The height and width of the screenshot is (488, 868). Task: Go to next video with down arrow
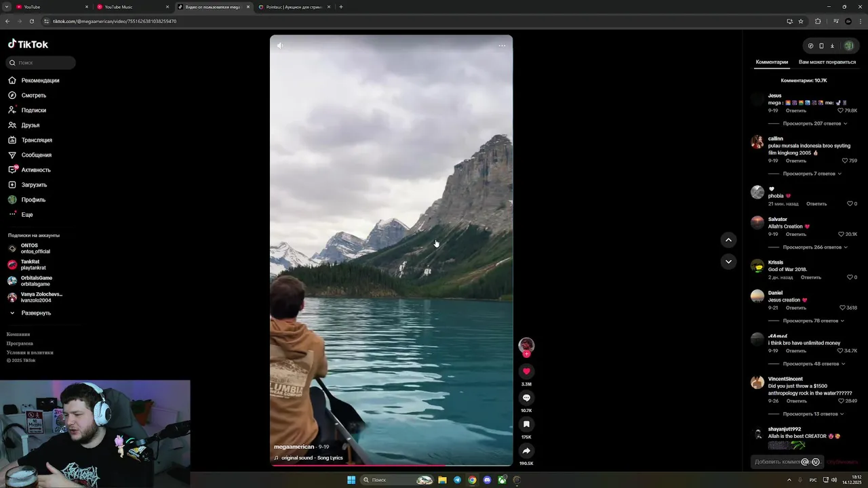(x=728, y=262)
